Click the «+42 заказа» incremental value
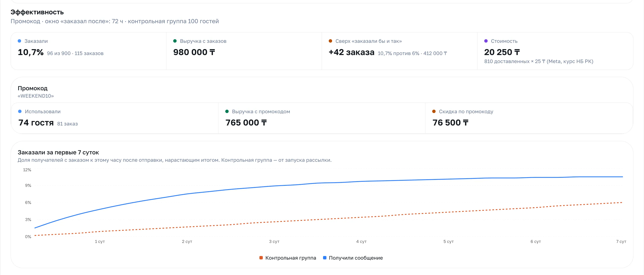This screenshot has width=644, height=275. (x=351, y=52)
